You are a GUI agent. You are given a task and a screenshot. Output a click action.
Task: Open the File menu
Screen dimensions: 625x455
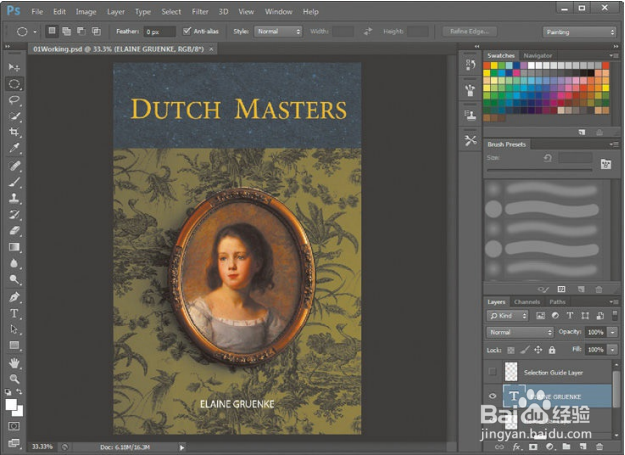(37, 12)
